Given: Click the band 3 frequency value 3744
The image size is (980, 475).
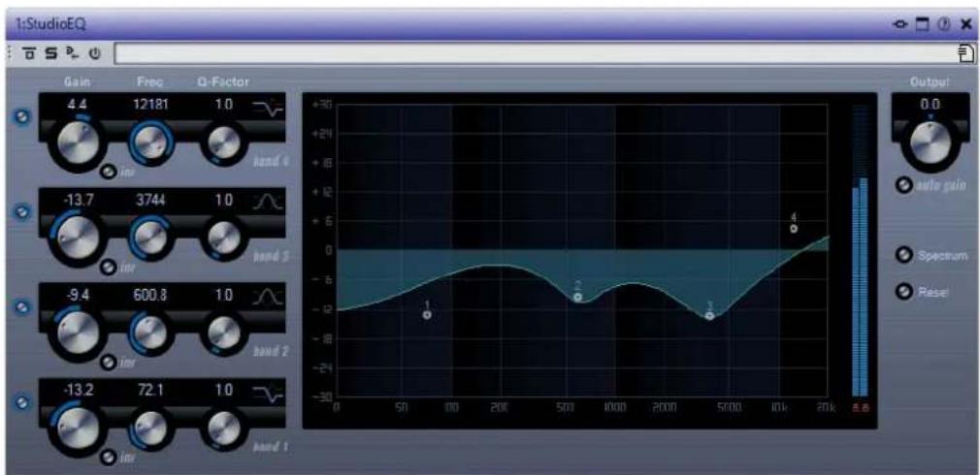Looking at the screenshot, I should (150, 201).
